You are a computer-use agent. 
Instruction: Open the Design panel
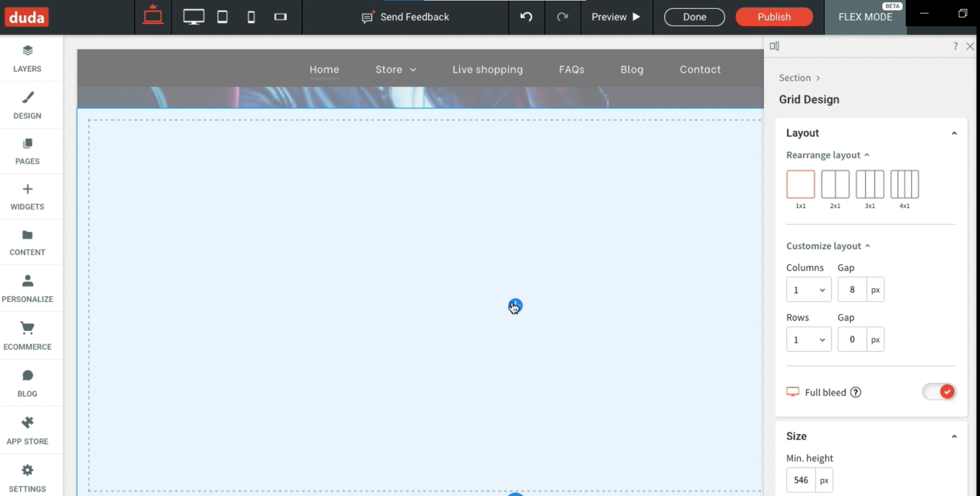point(27,105)
